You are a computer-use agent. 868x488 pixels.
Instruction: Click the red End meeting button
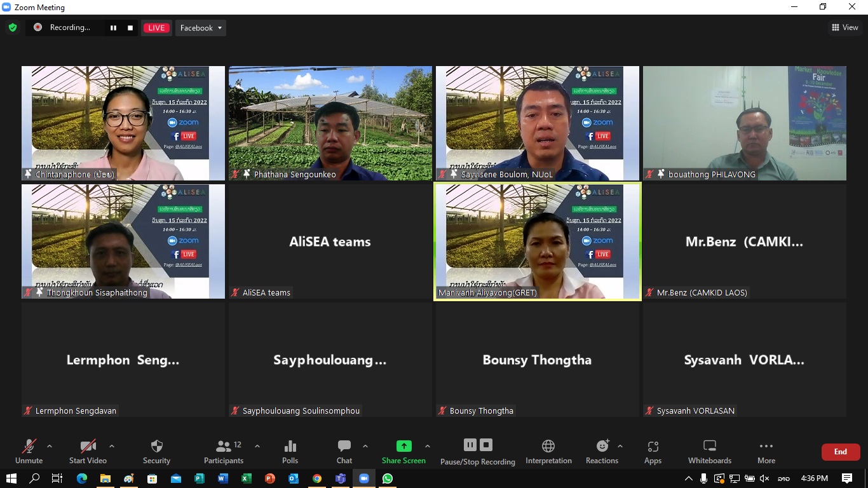(840, 452)
